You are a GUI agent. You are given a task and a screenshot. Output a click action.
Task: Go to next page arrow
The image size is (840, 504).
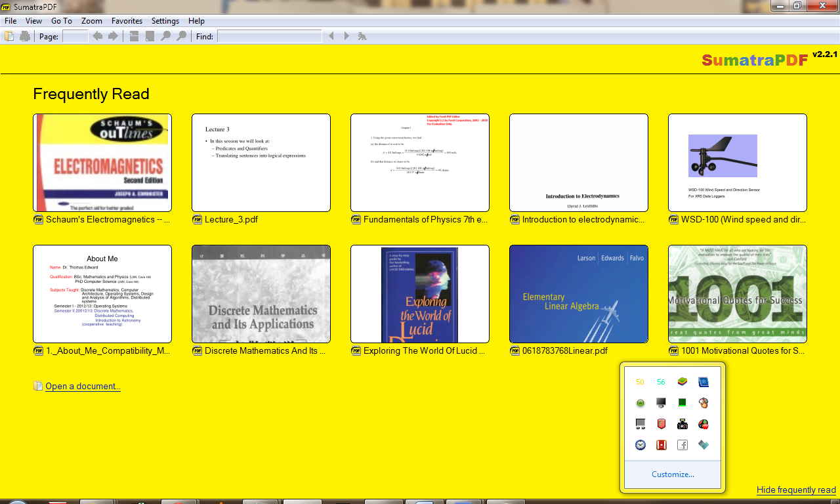(113, 36)
